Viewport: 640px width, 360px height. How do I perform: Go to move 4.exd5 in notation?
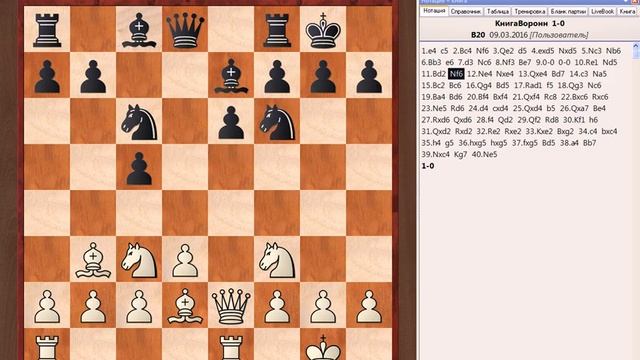(x=542, y=51)
